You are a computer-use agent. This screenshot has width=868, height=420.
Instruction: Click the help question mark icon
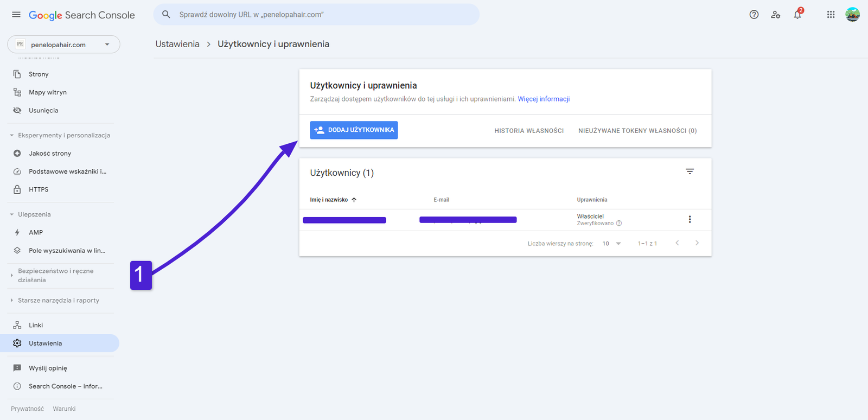click(754, 15)
